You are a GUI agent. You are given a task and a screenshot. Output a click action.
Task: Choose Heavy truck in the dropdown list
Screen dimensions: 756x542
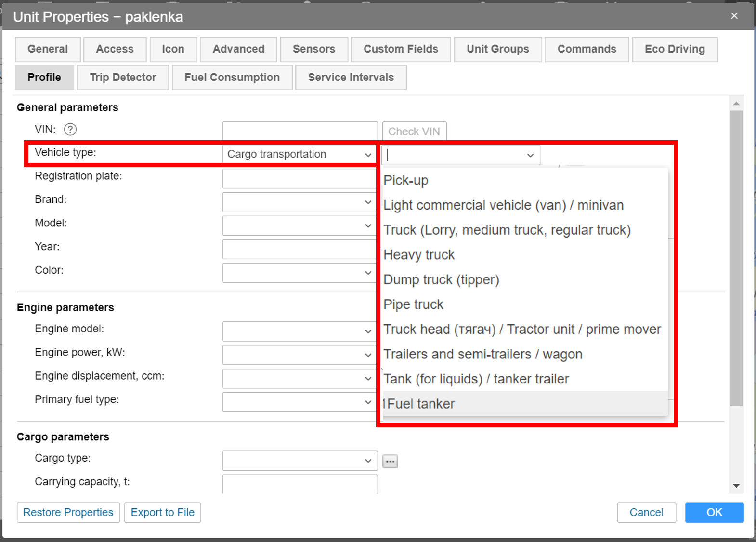(419, 255)
